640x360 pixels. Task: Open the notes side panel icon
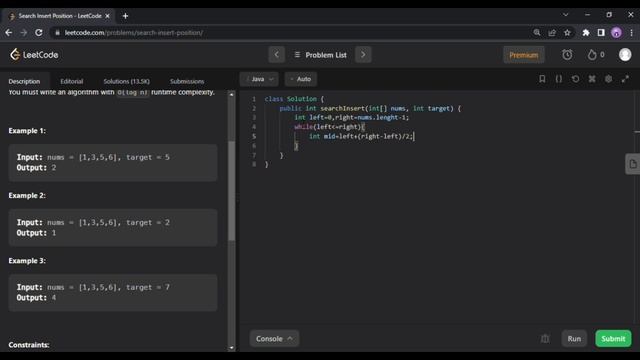click(x=633, y=164)
